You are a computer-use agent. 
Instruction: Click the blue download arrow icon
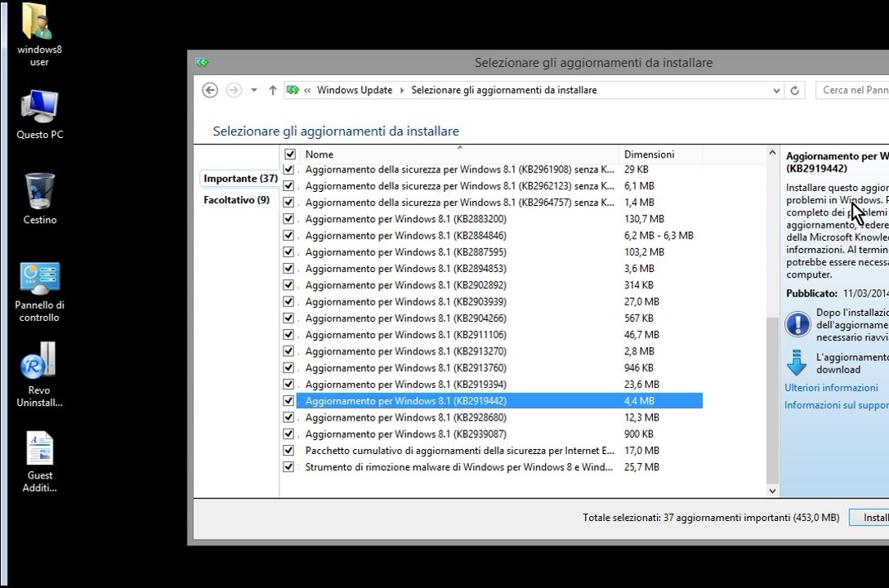point(797,363)
